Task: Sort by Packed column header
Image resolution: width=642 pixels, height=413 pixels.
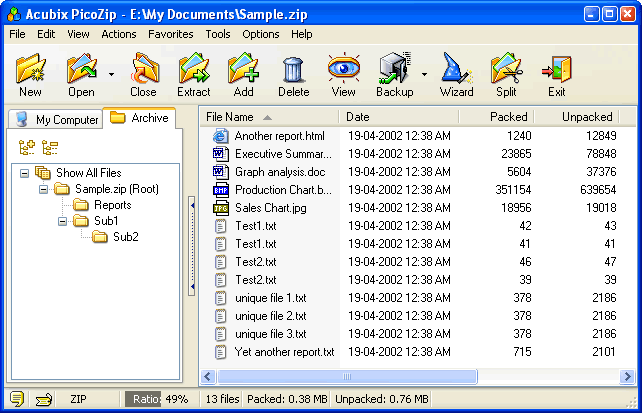Action: pyautogui.click(x=496, y=117)
